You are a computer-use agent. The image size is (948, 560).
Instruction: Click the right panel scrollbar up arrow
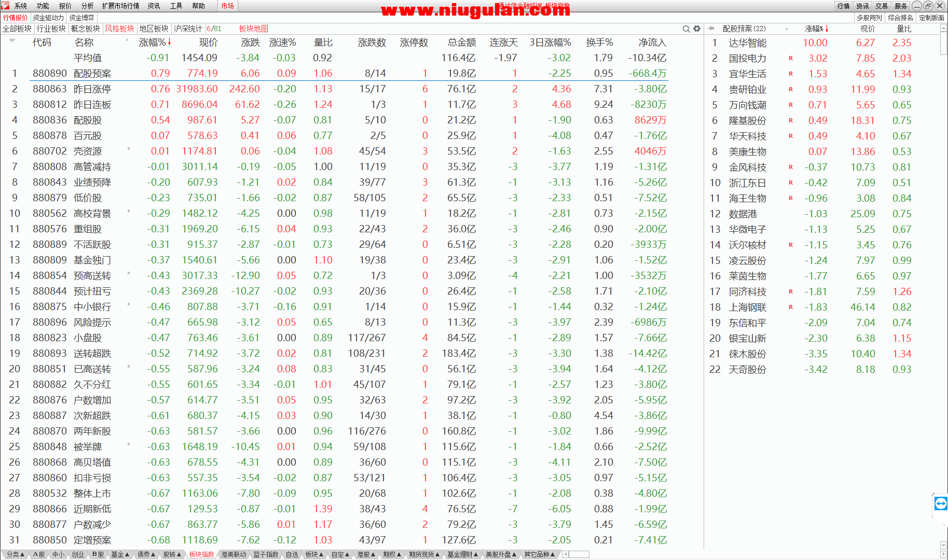pos(943,29)
